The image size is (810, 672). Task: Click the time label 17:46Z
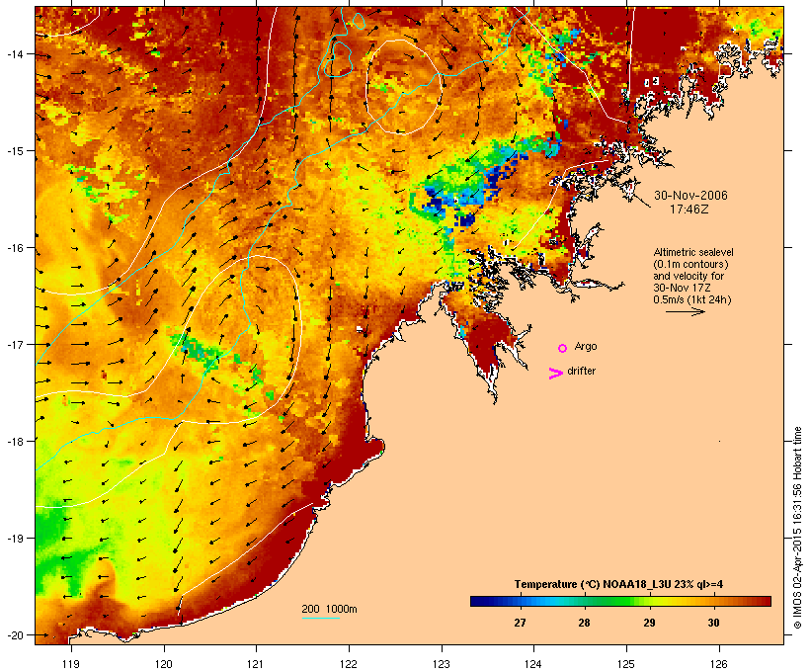coord(689,210)
